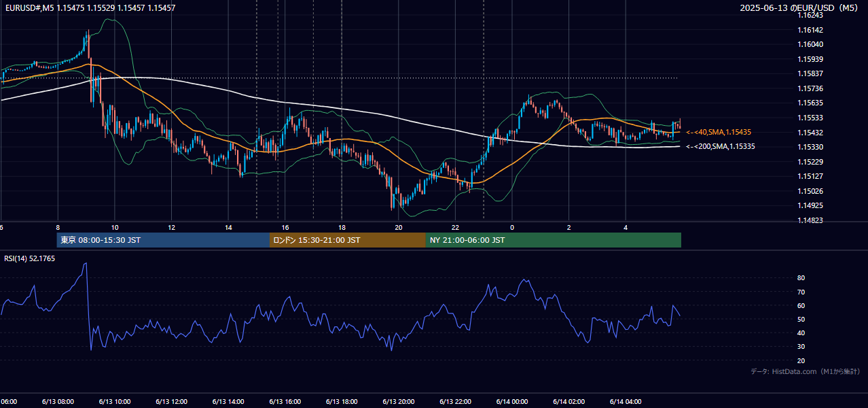This screenshot has width=868, height=408.
Task: Click the 6/13 20:00 date label
Action: (399, 402)
